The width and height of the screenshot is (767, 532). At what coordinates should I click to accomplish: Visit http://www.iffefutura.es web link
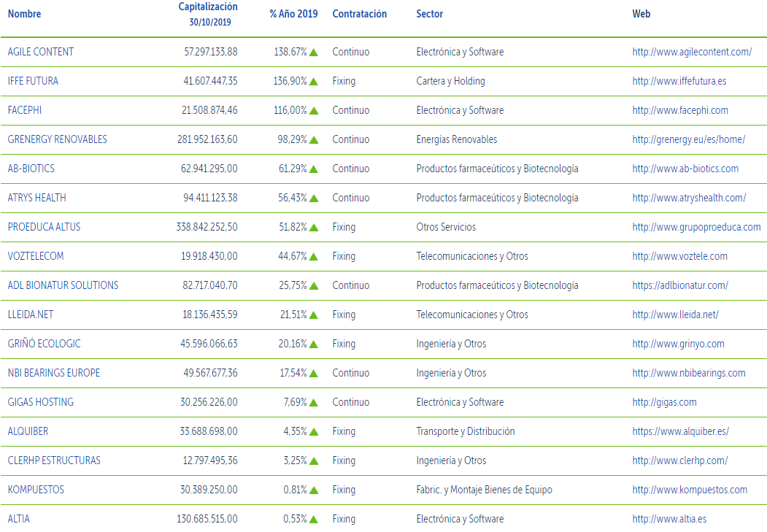coord(679,81)
